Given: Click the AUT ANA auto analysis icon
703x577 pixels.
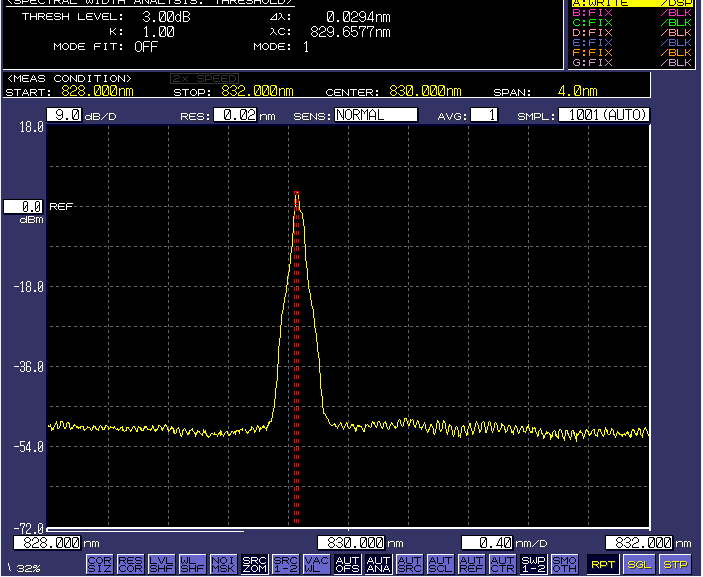Looking at the screenshot, I should pyautogui.click(x=378, y=564).
